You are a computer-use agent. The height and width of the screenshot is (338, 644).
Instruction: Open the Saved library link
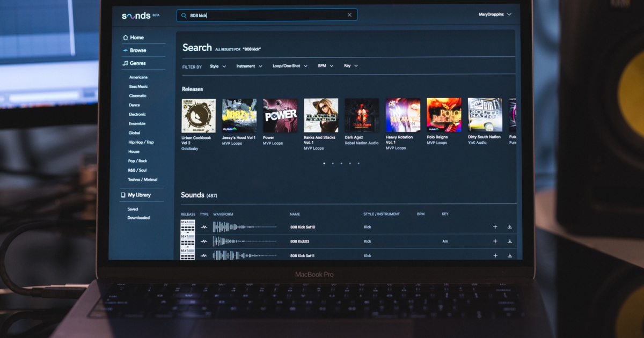133,209
